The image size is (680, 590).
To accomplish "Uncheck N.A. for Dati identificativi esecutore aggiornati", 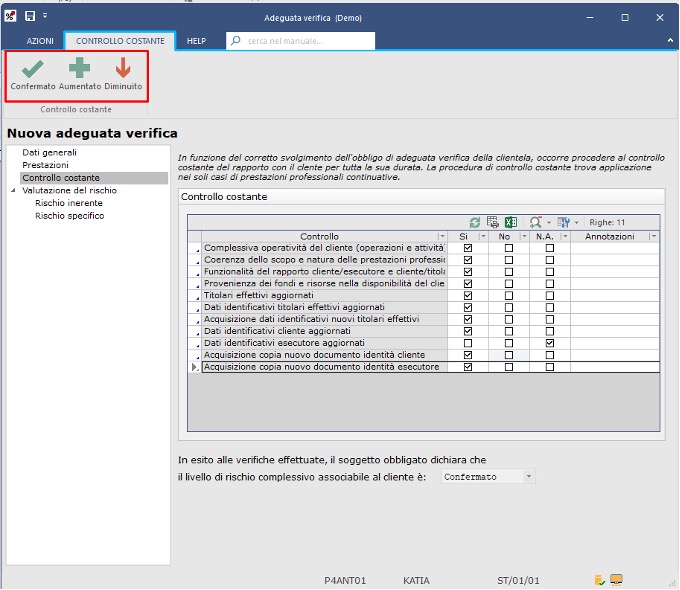I will (549, 343).
